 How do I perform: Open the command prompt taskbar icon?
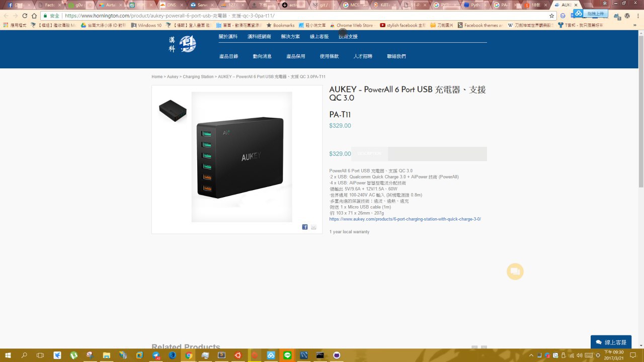320,355
